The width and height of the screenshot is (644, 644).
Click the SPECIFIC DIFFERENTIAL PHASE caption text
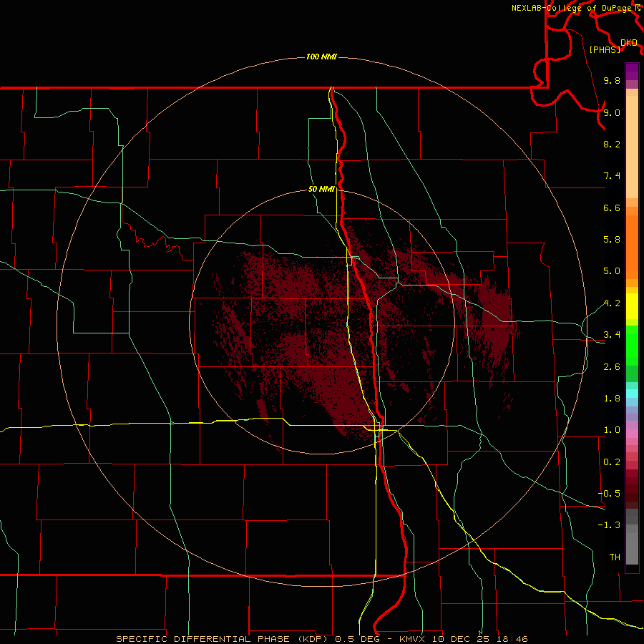204,639
